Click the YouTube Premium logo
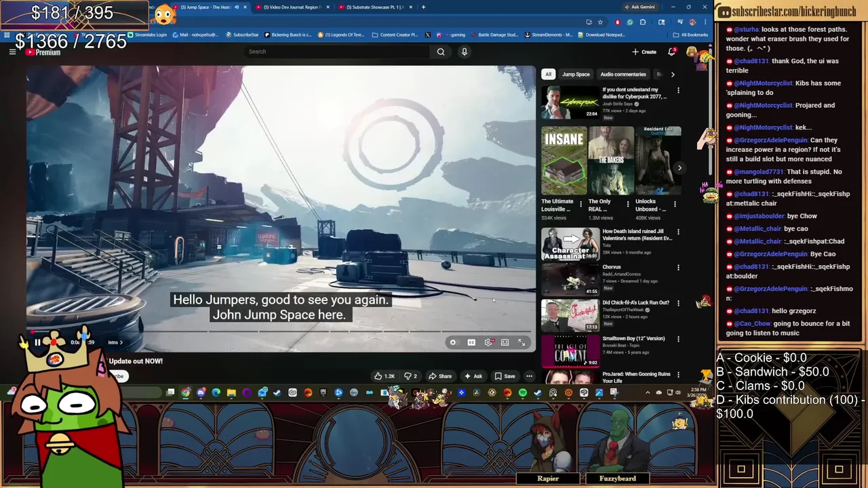The height and width of the screenshot is (488, 868). point(43,52)
